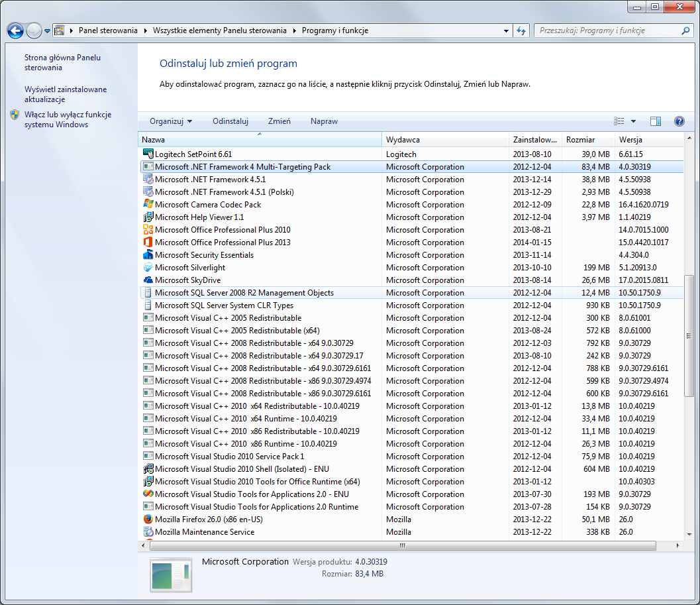
Task: Click Microsoft Office Professional Plus 2013 icon
Action: [x=148, y=242]
